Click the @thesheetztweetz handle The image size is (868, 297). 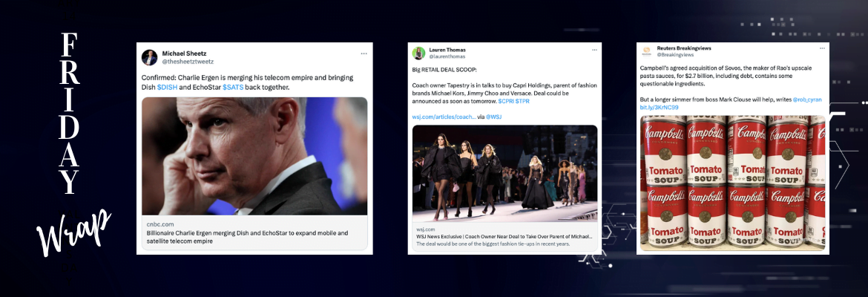[x=184, y=61]
